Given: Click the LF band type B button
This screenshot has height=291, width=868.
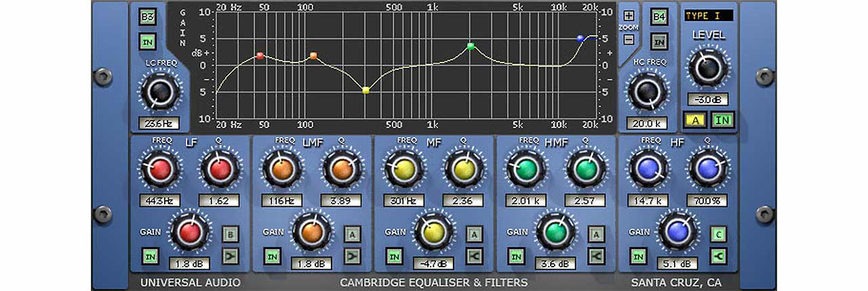Looking at the screenshot, I should point(230,234).
